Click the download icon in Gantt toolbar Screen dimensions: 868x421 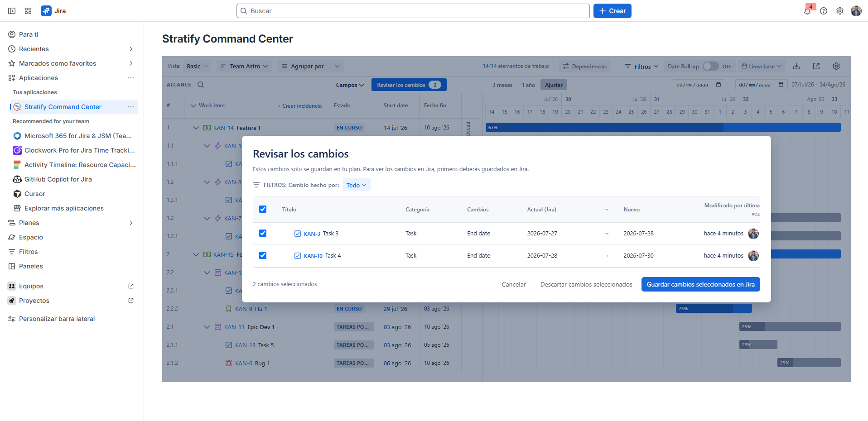coord(796,66)
